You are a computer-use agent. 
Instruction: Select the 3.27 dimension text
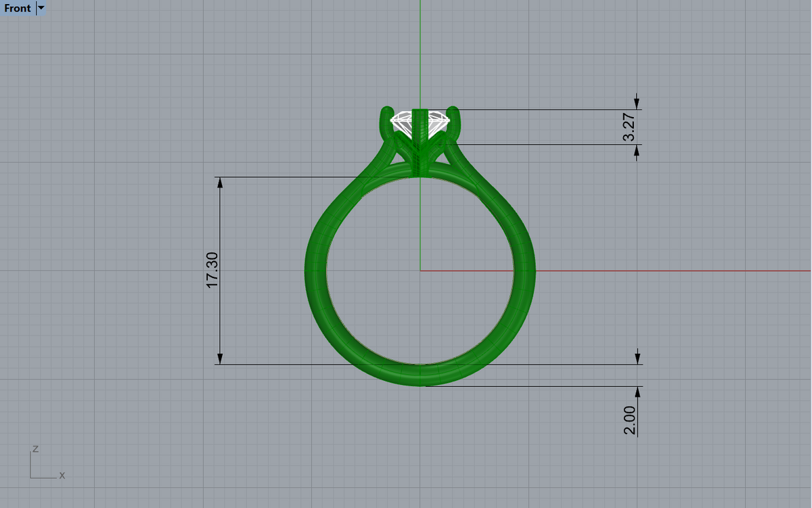[x=629, y=126]
